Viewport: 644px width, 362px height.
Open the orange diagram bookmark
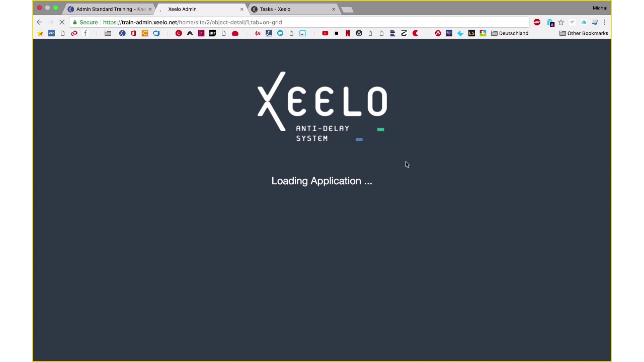coord(145,33)
